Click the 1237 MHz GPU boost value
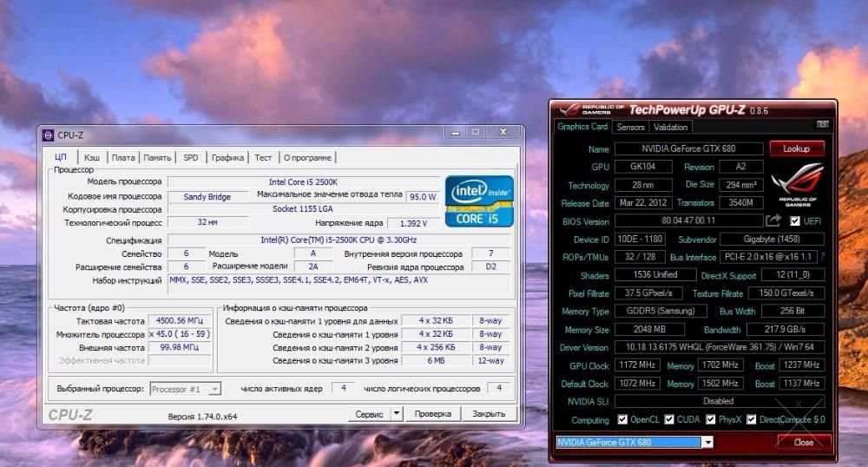Viewport: 868px width, 467px height. pos(801,365)
